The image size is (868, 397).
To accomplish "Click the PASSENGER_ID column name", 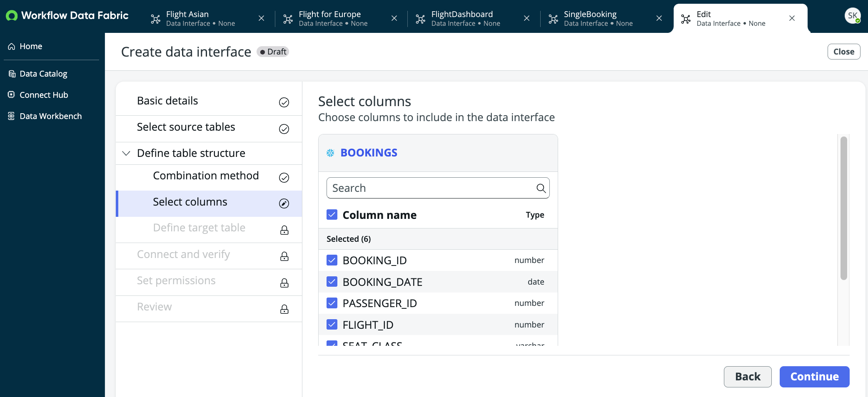I will (x=379, y=303).
